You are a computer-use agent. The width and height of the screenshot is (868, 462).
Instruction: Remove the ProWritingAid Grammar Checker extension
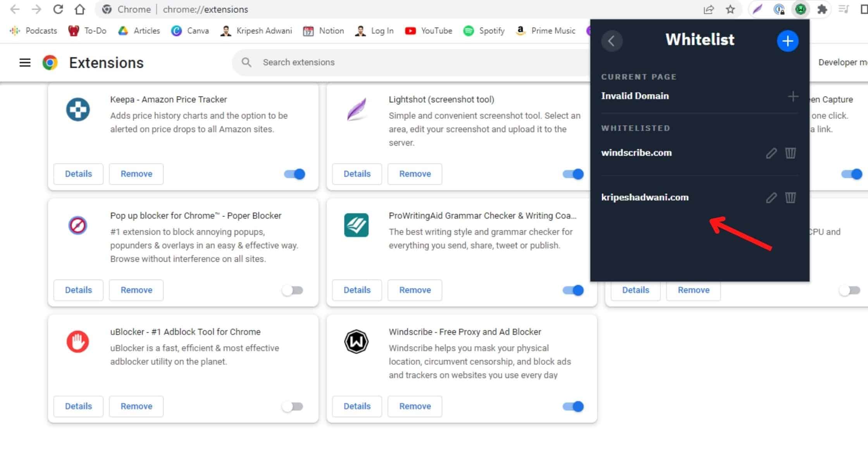[415, 290]
